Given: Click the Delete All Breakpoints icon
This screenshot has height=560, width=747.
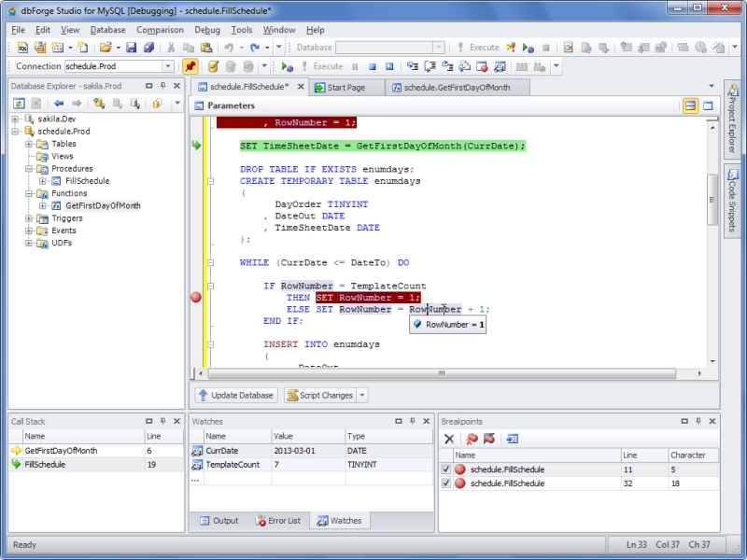Looking at the screenshot, I should 472,439.
